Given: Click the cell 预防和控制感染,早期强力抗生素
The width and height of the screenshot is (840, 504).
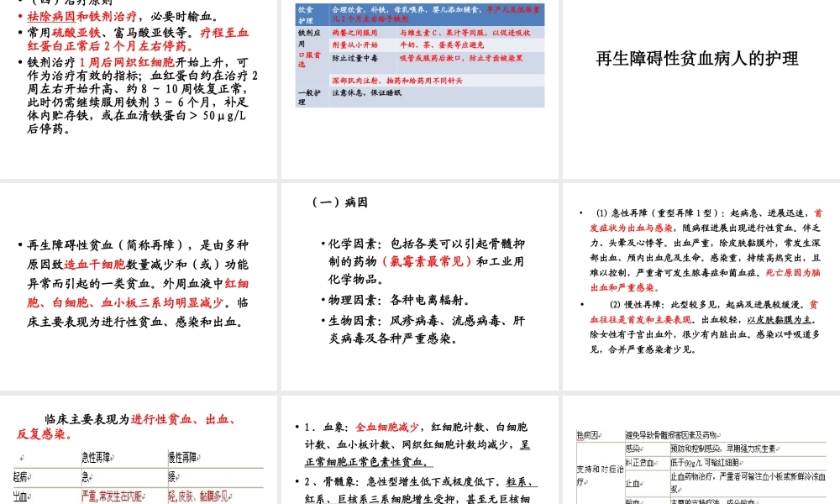Looking at the screenshot, I should click(724, 449).
